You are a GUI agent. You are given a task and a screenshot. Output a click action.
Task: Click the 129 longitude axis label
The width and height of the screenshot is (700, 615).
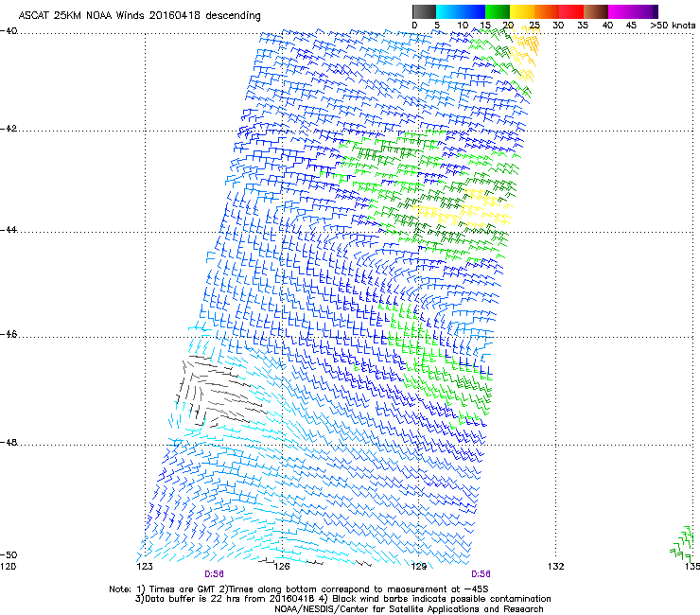419,567
